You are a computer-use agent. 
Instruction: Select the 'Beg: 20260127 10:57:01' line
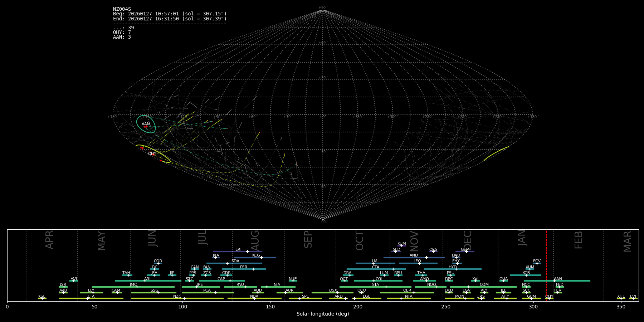[170, 14]
